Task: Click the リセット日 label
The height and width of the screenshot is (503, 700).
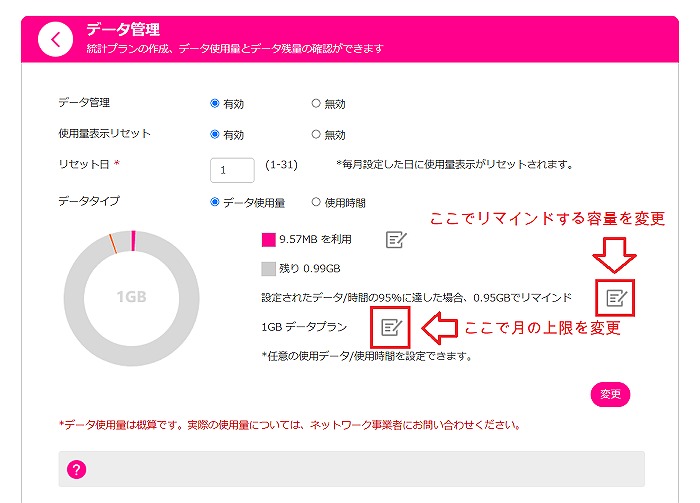Action: (89, 164)
